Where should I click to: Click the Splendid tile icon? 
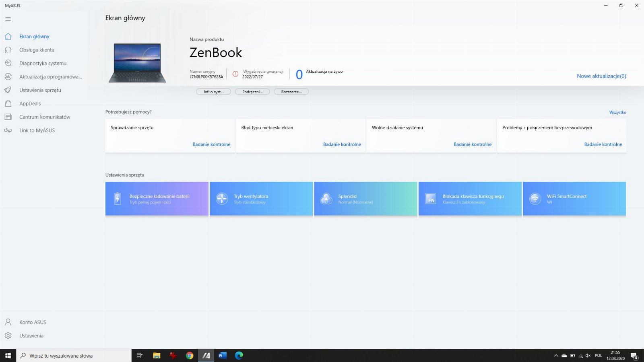click(x=326, y=199)
